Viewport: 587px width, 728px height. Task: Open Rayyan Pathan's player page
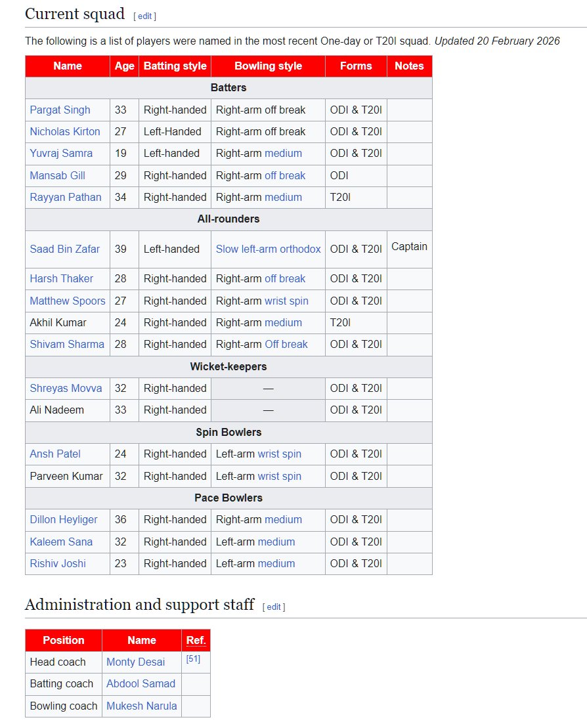66,198
